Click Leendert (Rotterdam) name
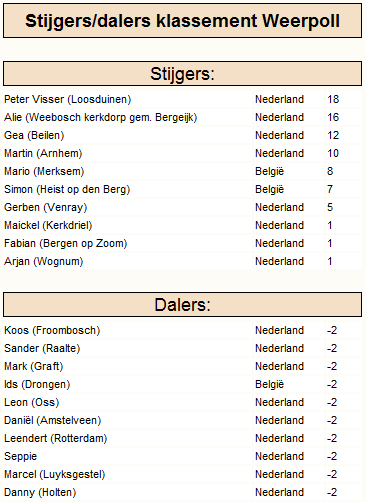The height and width of the screenshot is (502, 366). click(x=56, y=438)
